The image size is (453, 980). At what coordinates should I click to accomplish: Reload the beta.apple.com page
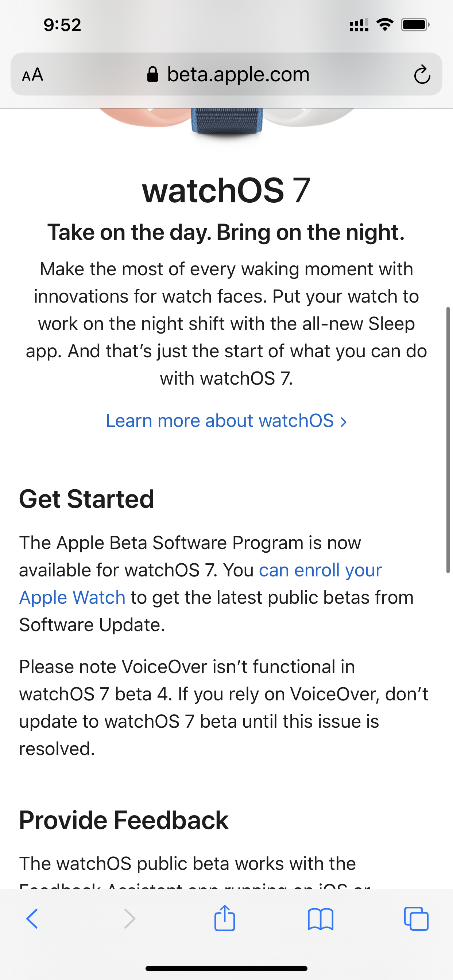(x=422, y=75)
